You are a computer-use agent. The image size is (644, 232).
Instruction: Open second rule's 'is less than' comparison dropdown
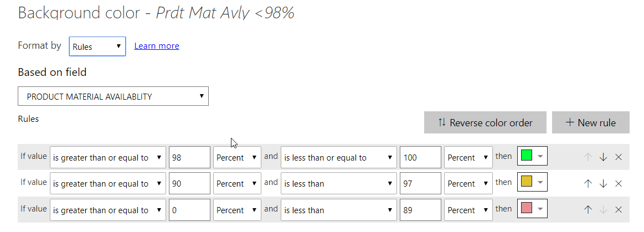click(x=339, y=183)
